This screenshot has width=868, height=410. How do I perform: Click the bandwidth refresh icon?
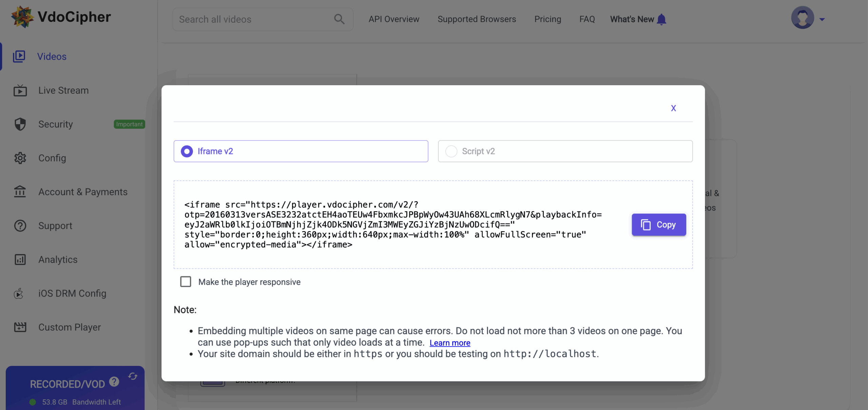(133, 376)
